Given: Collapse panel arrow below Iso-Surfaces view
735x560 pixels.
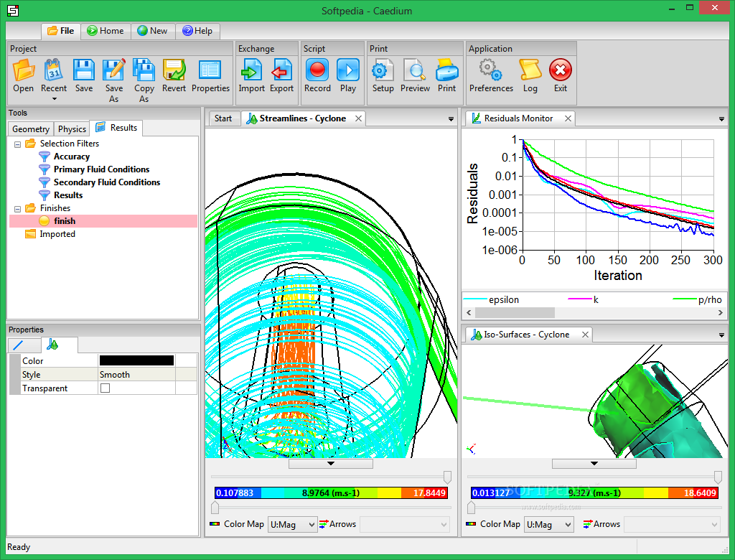Looking at the screenshot, I should tap(594, 463).
